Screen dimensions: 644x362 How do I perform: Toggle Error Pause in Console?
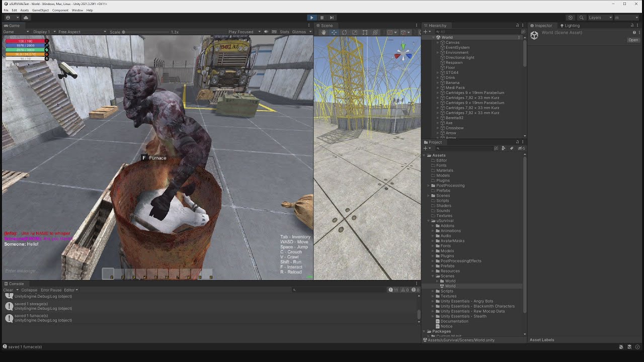click(51, 290)
